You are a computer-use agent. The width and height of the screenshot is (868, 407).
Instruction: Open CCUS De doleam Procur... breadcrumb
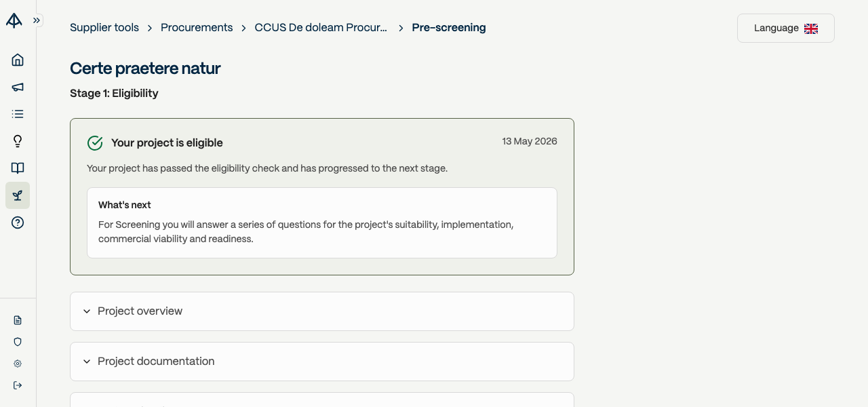[321, 28]
